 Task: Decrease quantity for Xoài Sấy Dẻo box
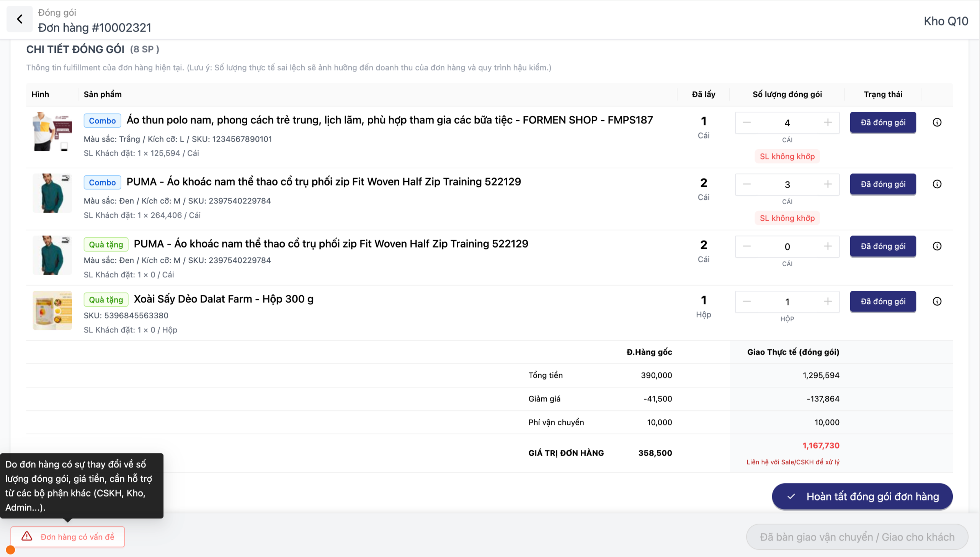pos(746,301)
